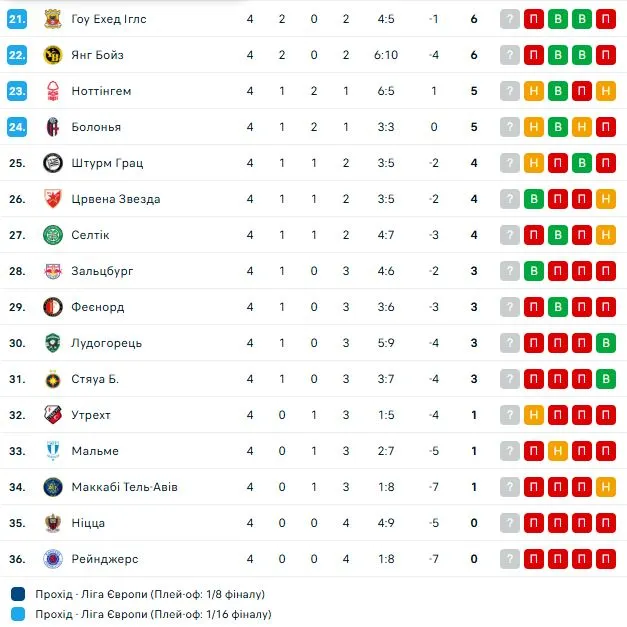Click Стяуа Б.'s green win form badge

(605, 379)
